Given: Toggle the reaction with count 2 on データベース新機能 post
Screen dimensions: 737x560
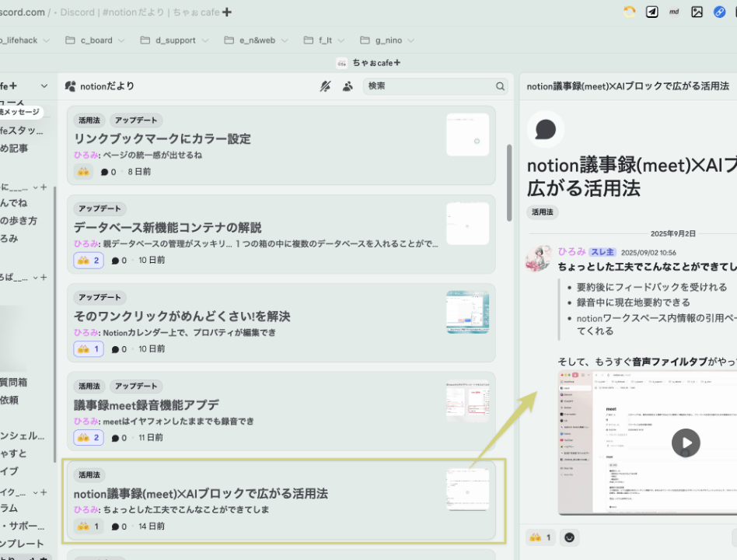Looking at the screenshot, I should (x=89, y=261).
